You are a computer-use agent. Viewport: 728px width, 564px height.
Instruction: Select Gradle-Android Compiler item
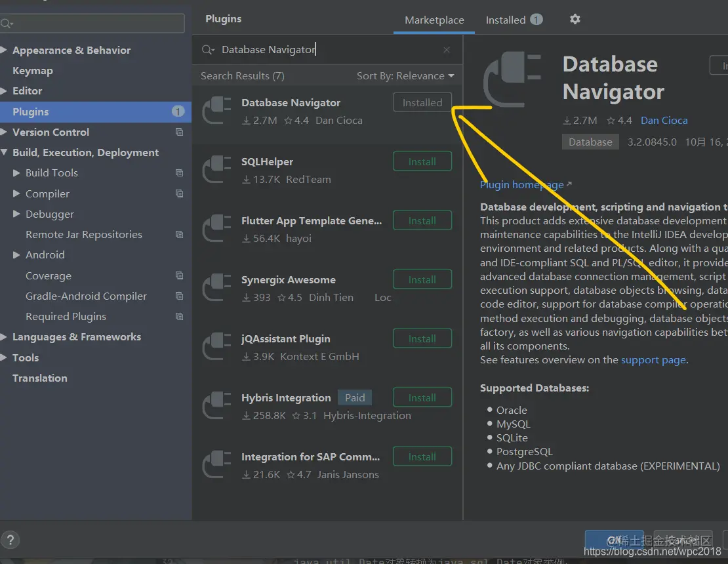[86, 296]
